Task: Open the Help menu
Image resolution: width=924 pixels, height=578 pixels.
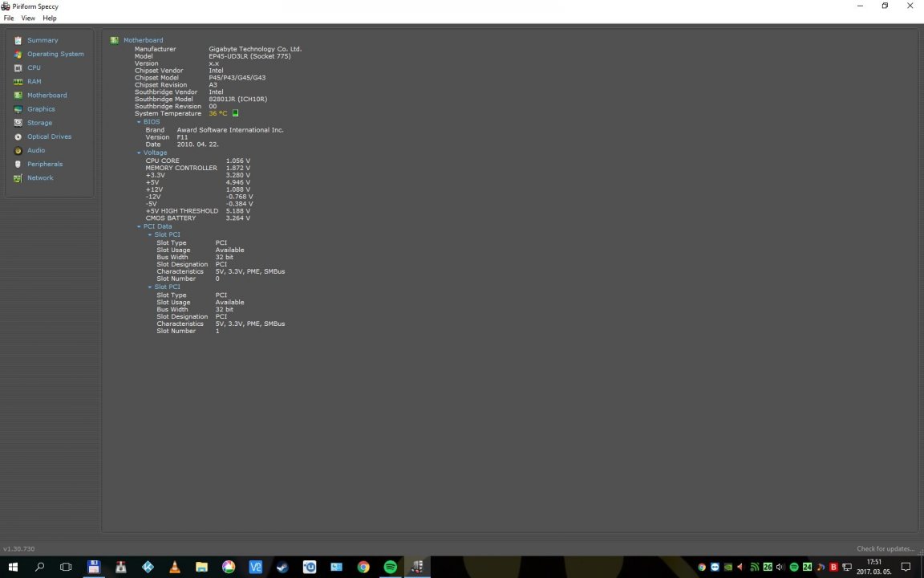Action: pyautogui.click(x=50, y=18)
